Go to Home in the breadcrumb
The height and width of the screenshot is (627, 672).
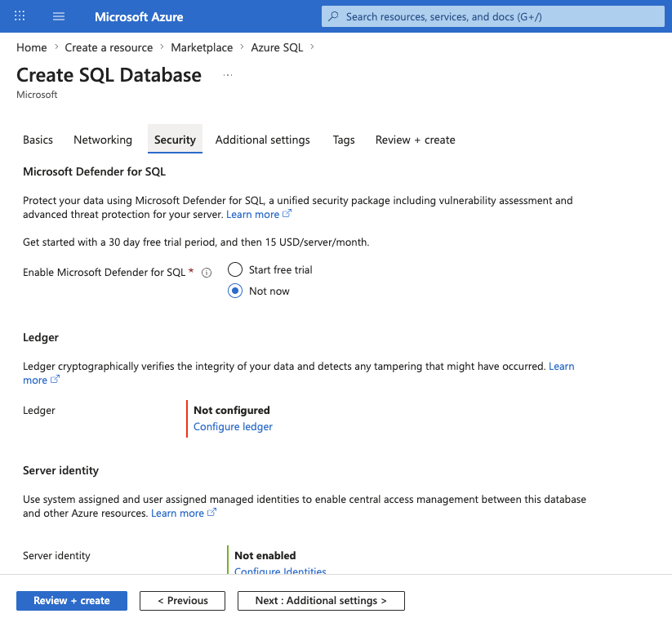(x=31, y=47)
